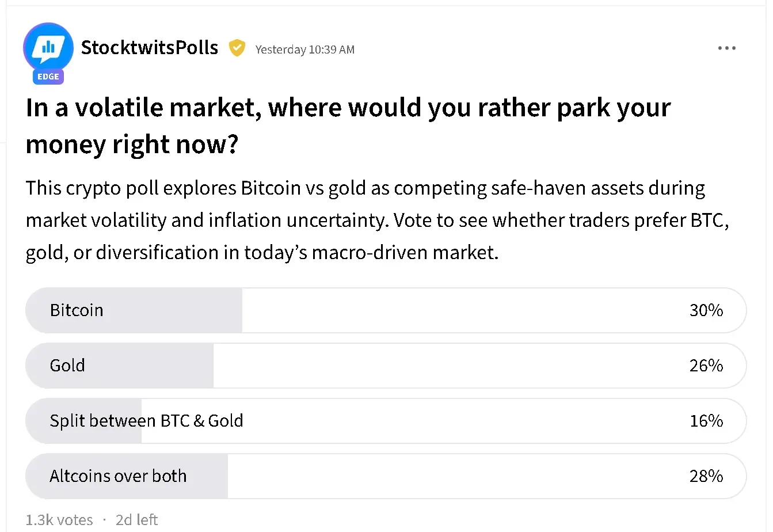Image resolution: width=773 pixels, height=532 pixels.
Task: Click the EDGE badge under the avatar
Action: tap(48, 77)
